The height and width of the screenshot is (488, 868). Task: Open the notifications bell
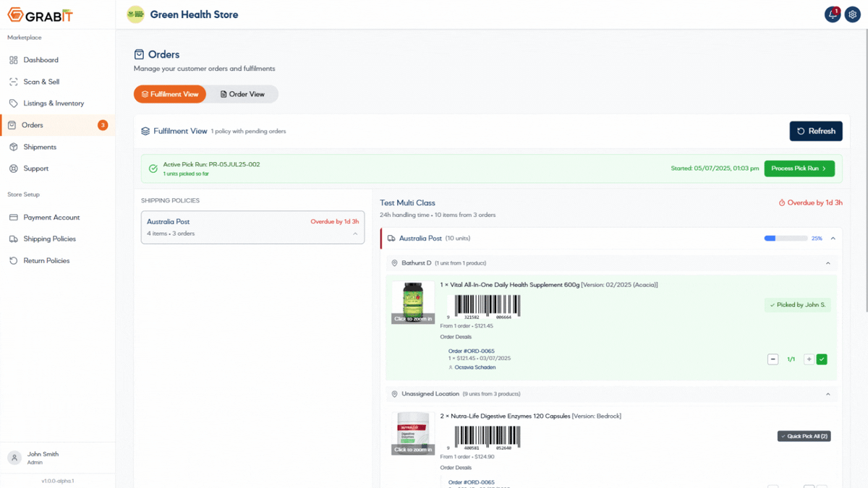pyautogui.click(x=833, y=14)
